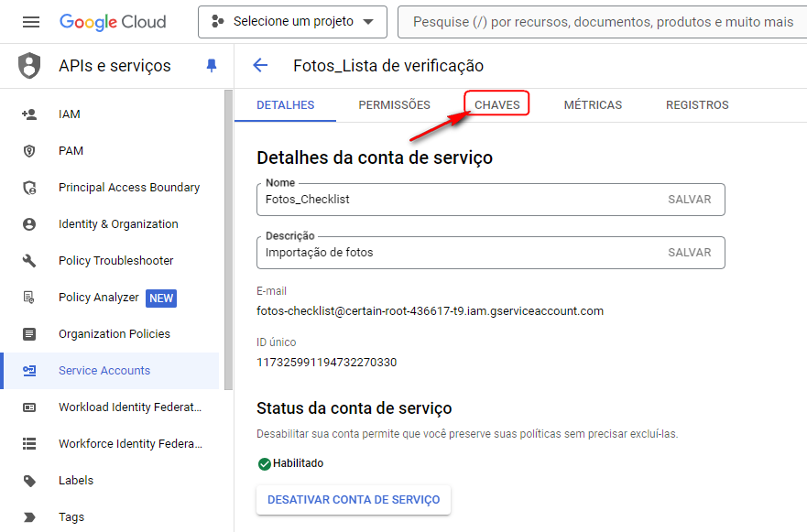Screen dimensions: 807x532
Task: Click the Identity & Organization person icon
Action: (29, 223)
